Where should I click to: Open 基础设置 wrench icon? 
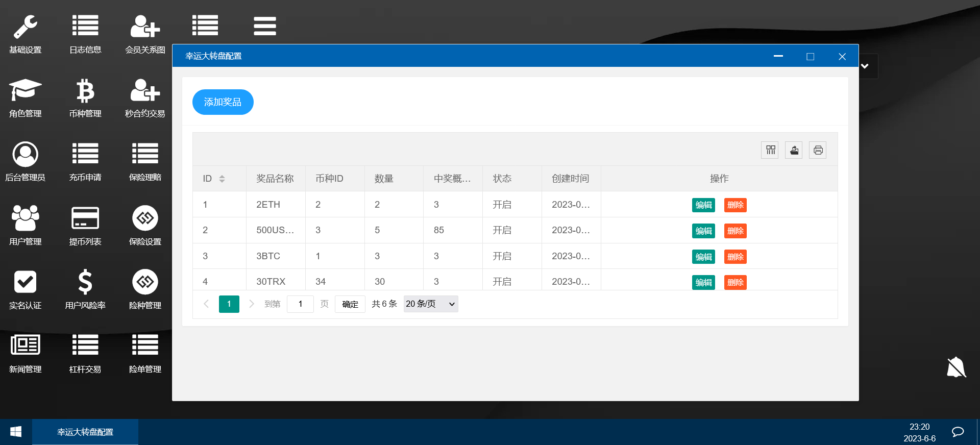tap(25, 27)
